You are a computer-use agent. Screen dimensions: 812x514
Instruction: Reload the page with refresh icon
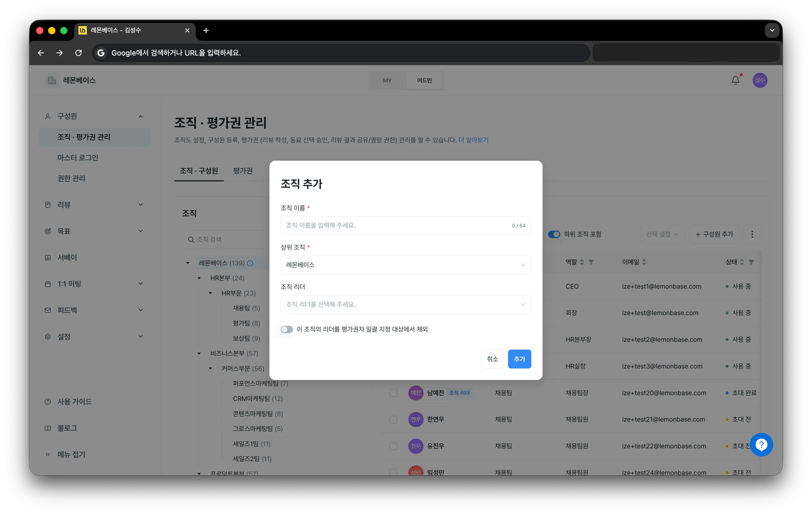78,53
